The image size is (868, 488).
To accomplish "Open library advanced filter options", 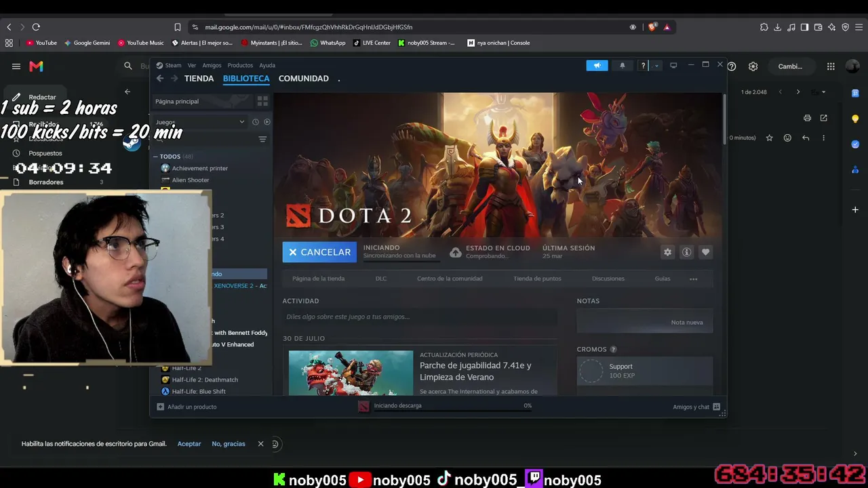I will tap(262, 140).
